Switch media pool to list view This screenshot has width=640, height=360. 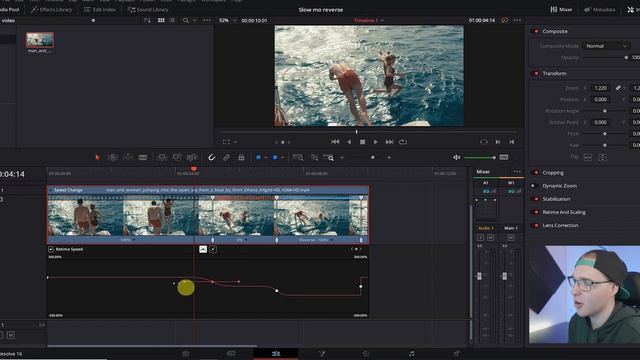[172, 20]
